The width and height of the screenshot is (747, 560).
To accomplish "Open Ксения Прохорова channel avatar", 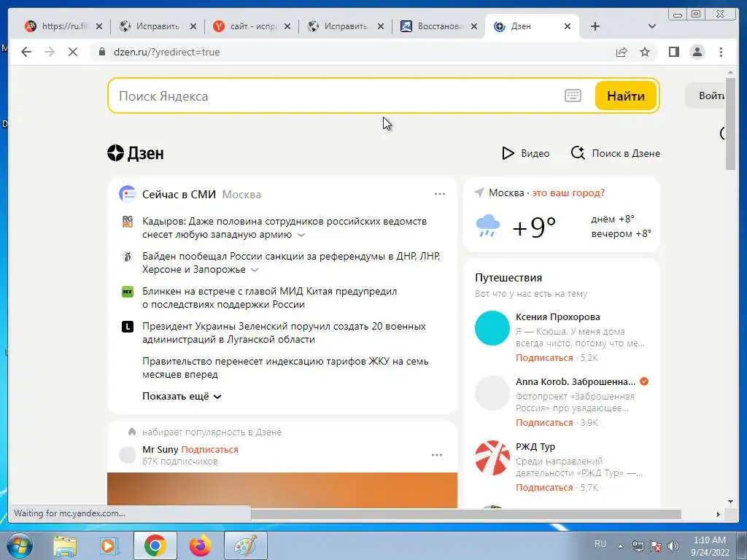I will click(492, 328).
